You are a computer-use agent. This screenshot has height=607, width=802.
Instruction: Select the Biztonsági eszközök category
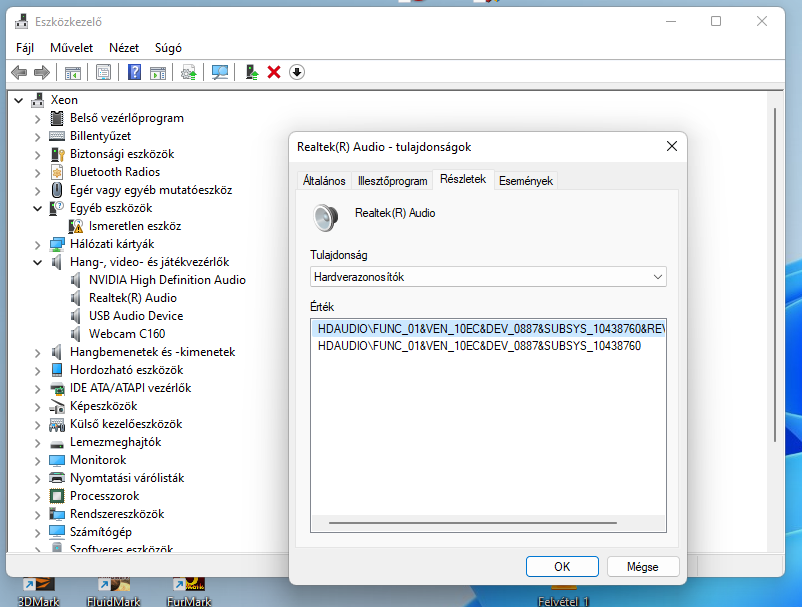coord(122,154)
